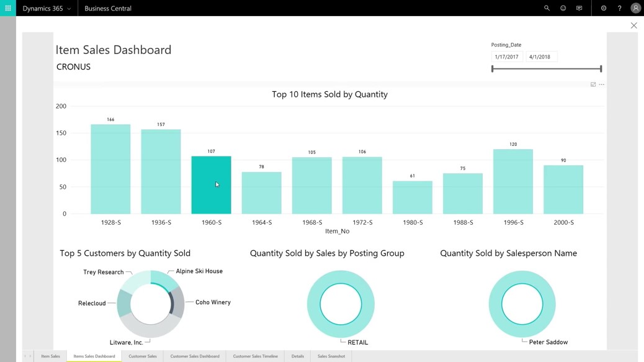Screen dimensions: 644x362
Task: Select the Sales Snapshot tab
Action: tap(331, 356)
